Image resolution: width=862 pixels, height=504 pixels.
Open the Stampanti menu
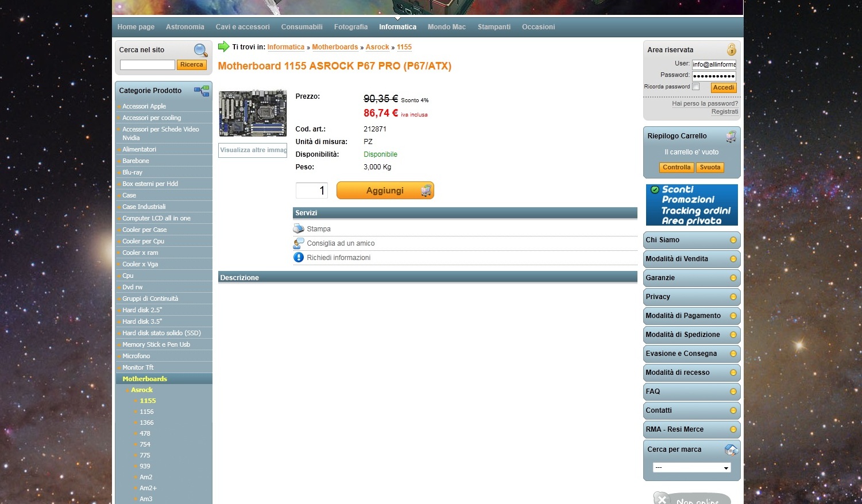click(x=494, y=27)
